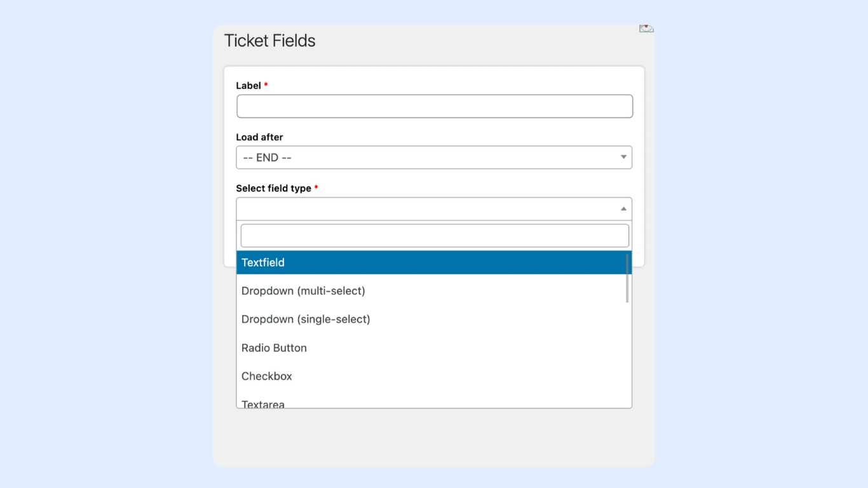Viewport: 868px width, 488px height.
Task: Open the Load after "-- END --" dropdown
Action: pos(433,158)
